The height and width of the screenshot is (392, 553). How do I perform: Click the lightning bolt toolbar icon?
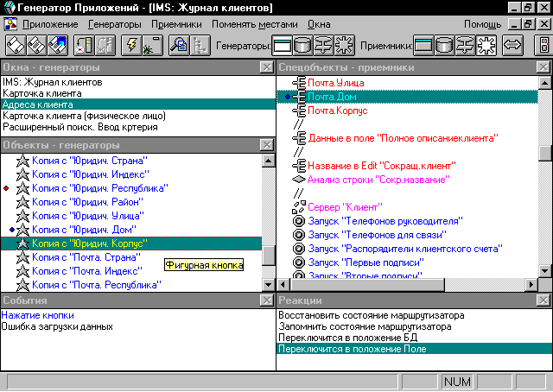(x=133, y=45)
